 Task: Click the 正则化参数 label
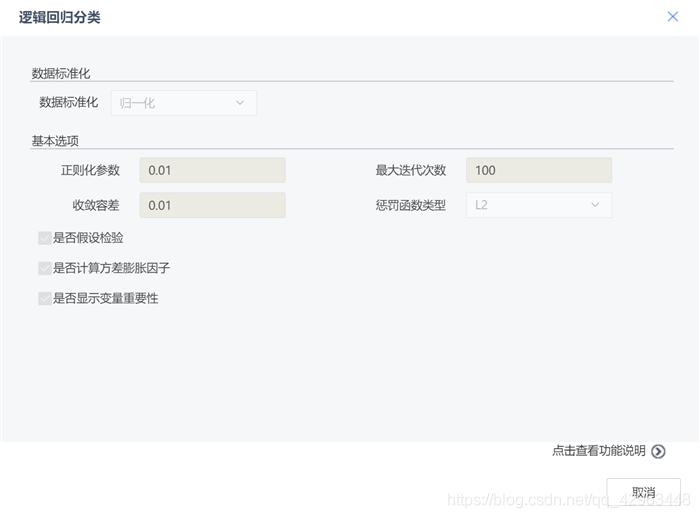(90, 170)
